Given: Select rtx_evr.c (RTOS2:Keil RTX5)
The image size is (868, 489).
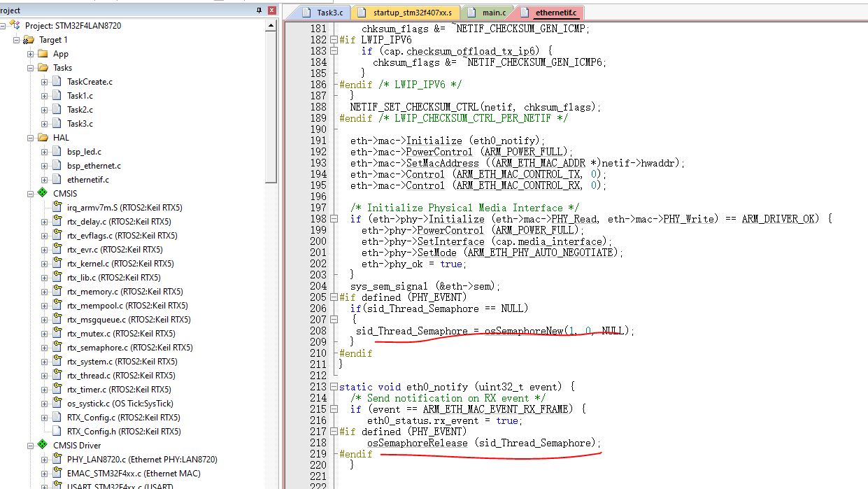Looking at the screenshot, I should pyautogui.click(x=115, y=250).
